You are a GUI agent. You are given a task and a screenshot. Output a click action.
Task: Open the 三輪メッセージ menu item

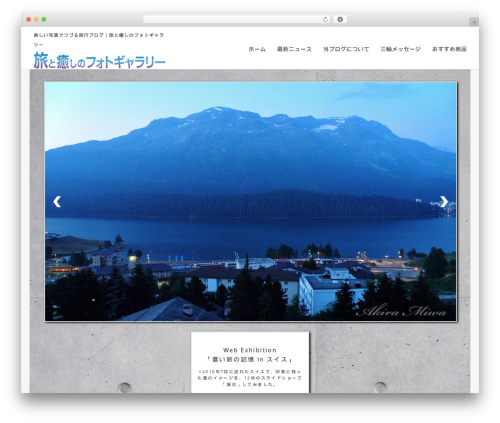click(x=400, y=49)
